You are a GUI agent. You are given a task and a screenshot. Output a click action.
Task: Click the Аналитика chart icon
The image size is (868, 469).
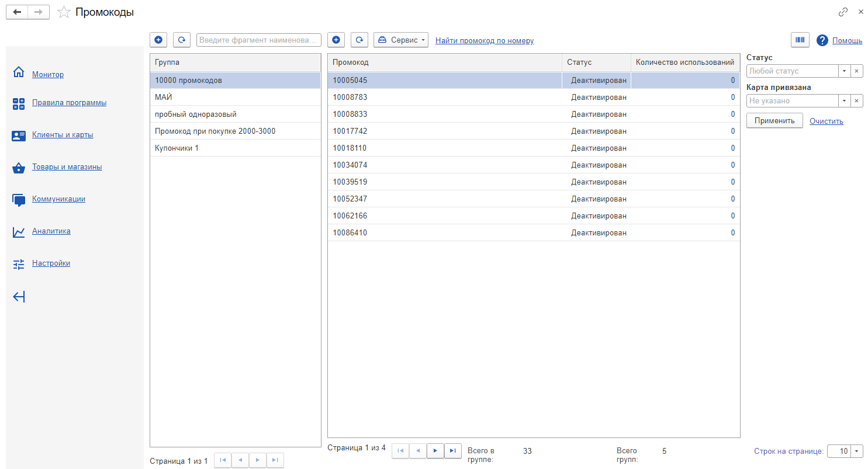point(19,232)
